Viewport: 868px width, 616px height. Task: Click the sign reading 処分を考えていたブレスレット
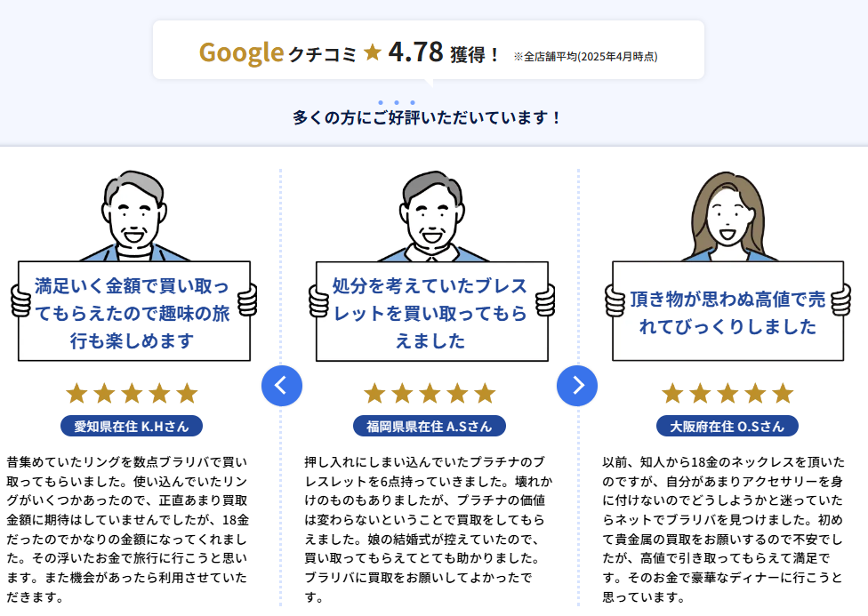pos(431,312)
